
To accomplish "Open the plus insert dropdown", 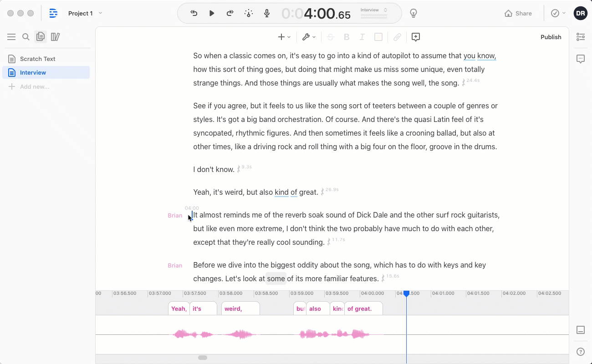I will 284,37.
